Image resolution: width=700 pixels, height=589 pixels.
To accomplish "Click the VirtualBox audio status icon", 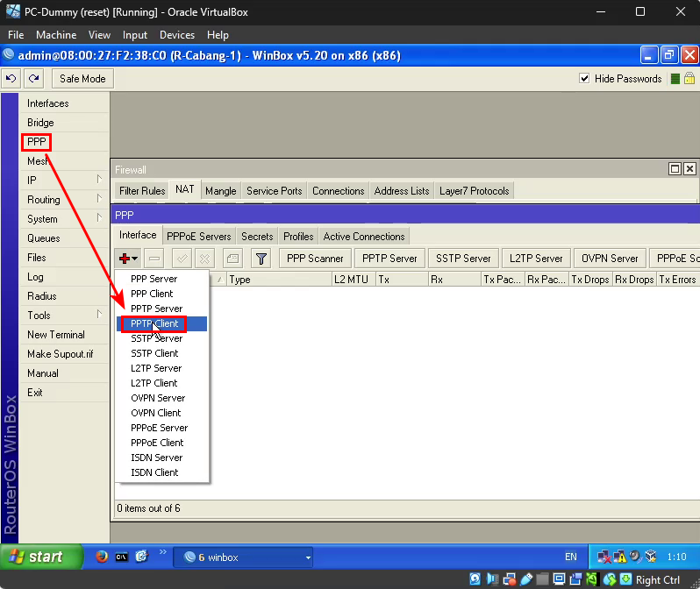I will 492,579.
